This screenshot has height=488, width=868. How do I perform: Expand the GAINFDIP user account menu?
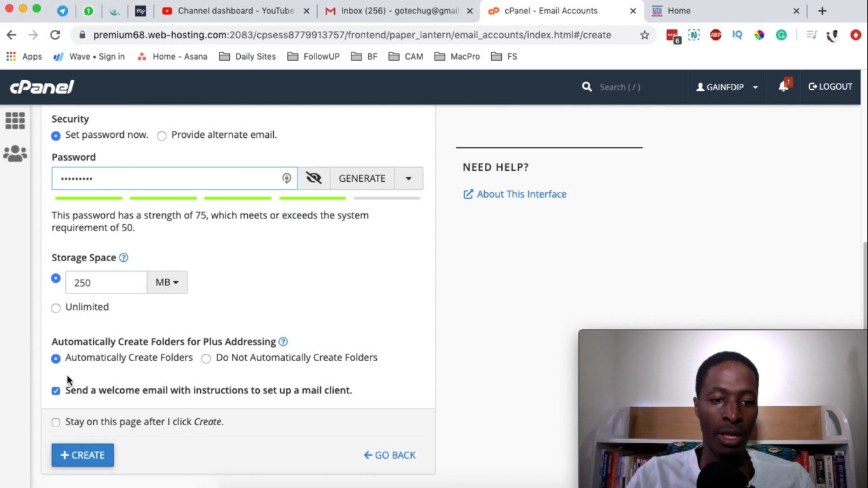click(727, 87)
